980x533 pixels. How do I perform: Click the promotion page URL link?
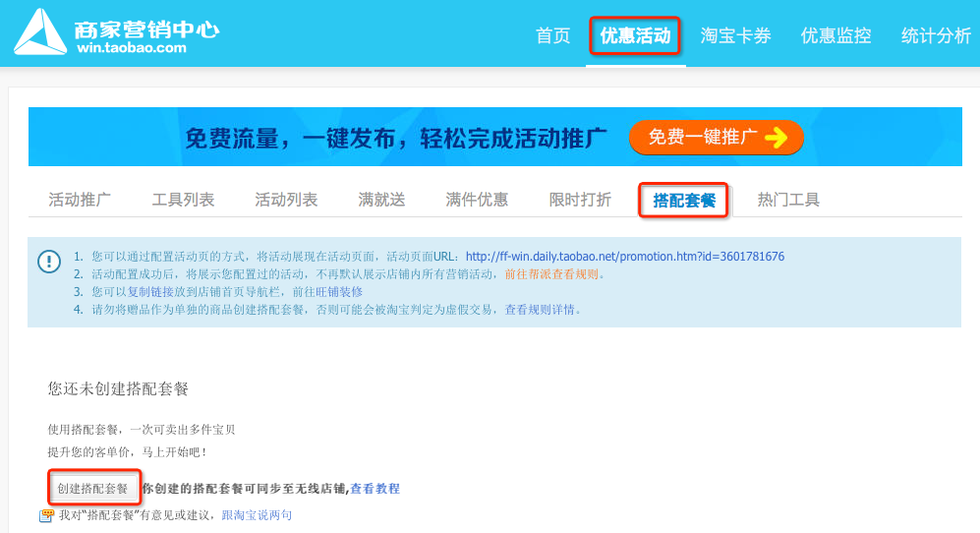(x=624, y=257)
